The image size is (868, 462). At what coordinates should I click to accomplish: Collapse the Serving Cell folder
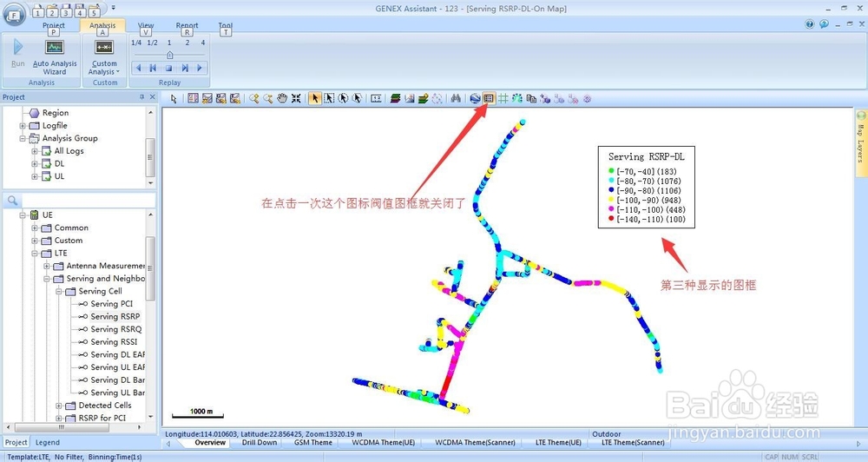(x=59, y=292)
